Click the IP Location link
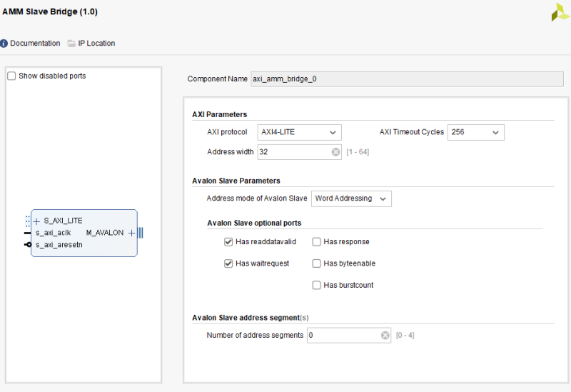The height and width of the screenshot is (392, 571). (x=96, y=44)
